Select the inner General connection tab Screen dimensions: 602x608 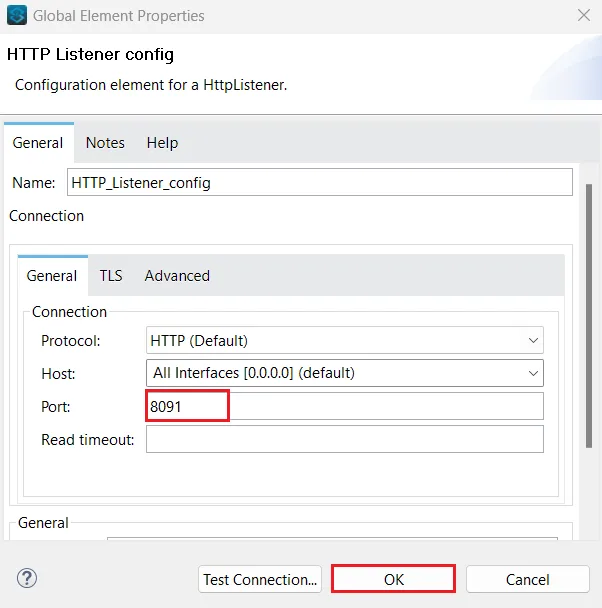tap(52, 276)
